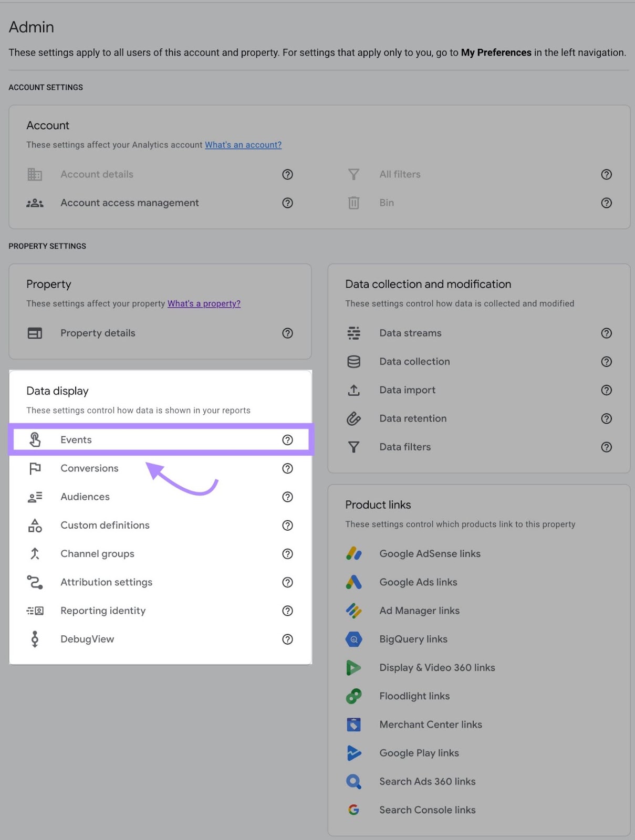The width and height of the screenshot is (635, 840).
Task: Open help for Channel groups
Action: click(287, 553)
